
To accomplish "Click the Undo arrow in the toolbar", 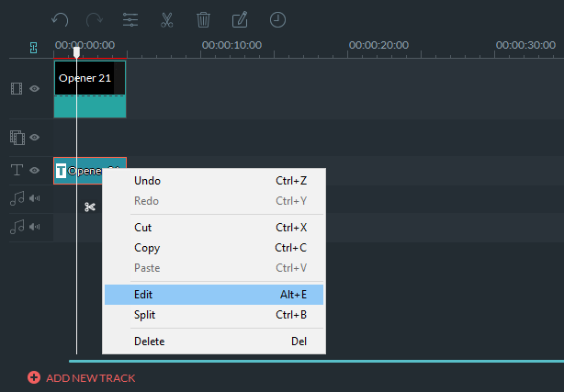I will click(x=60, y=20).
